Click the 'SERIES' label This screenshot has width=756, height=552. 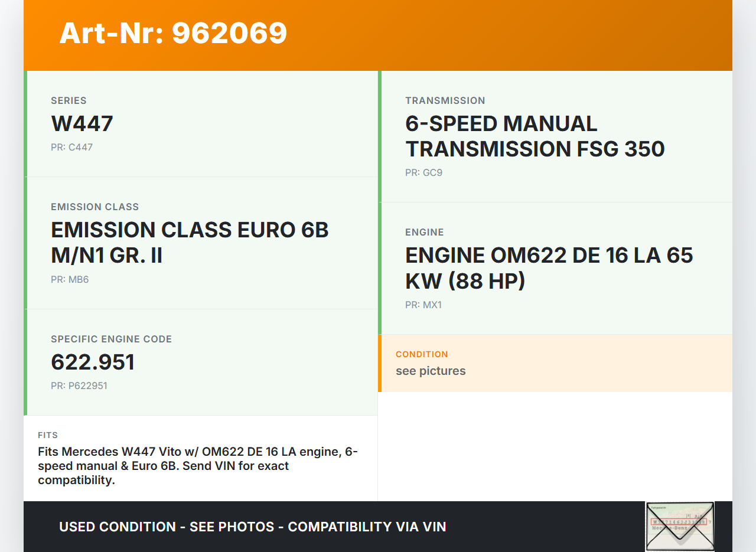[x=69, y=100]
